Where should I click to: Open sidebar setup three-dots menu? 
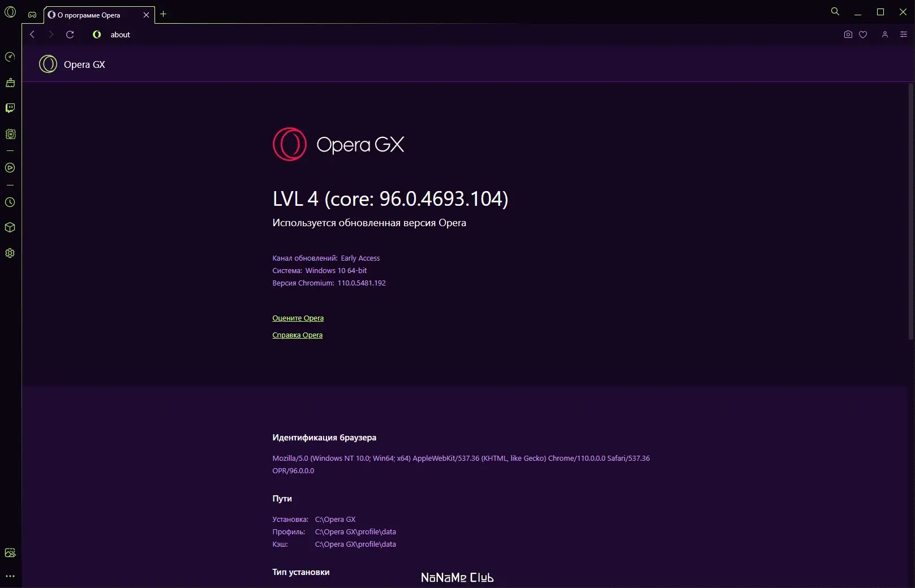click(x=10, y=576)
